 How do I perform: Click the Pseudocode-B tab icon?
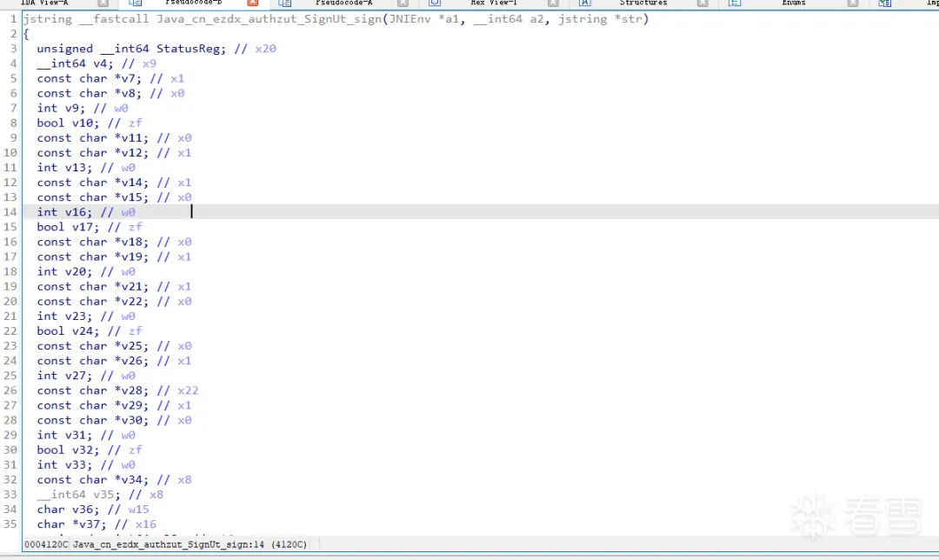[x=136, y=3]
